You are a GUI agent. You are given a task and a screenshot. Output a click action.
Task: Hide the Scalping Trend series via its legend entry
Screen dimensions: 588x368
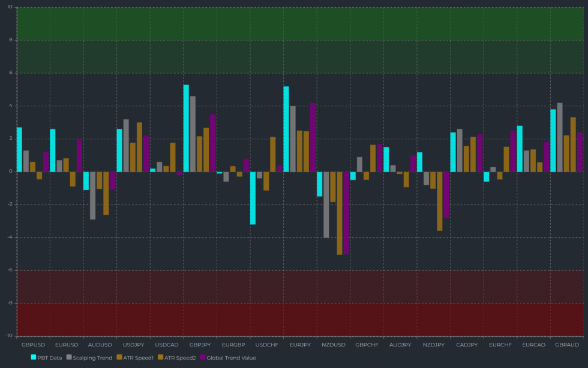pos(92,357)
